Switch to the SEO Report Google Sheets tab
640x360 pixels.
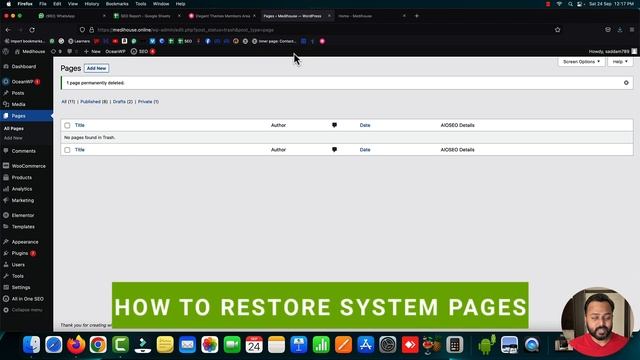[x=145, y=16]
